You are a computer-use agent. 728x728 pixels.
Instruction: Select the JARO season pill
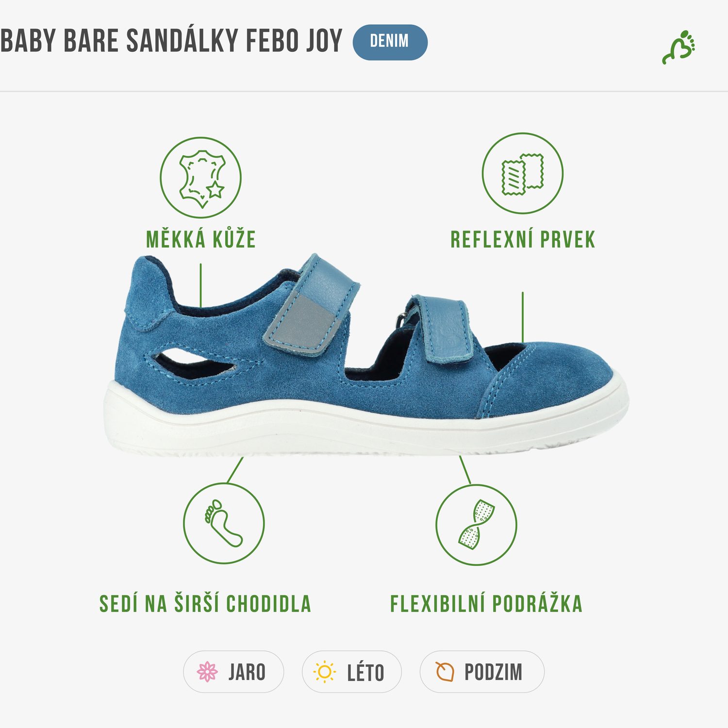click(233, 672)
